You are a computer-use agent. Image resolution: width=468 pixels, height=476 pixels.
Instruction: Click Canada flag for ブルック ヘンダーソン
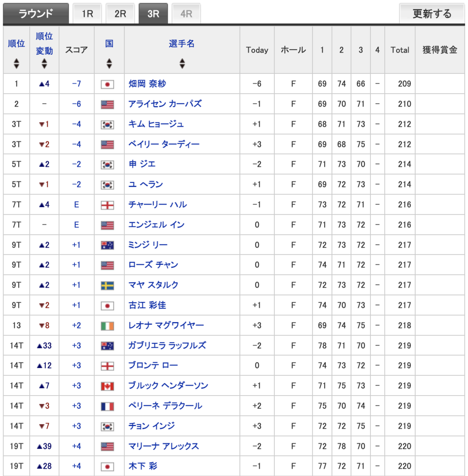[107, 386]
